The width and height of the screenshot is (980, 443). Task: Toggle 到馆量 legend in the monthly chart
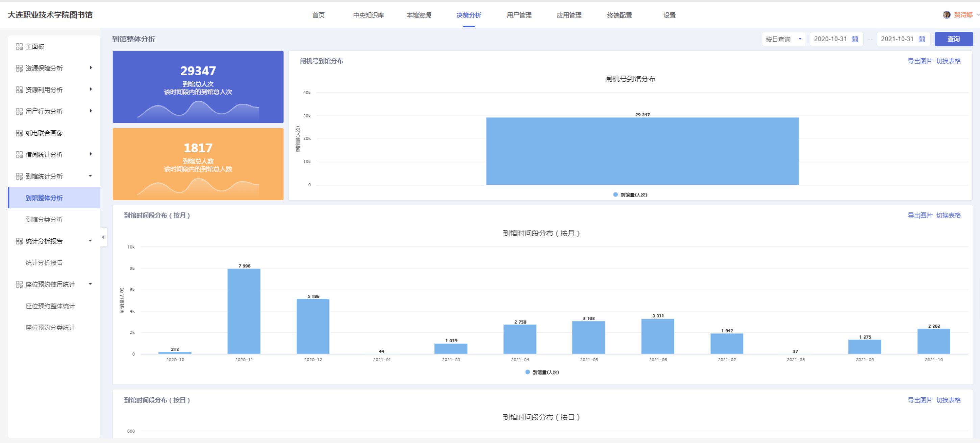tap(542, 372)
